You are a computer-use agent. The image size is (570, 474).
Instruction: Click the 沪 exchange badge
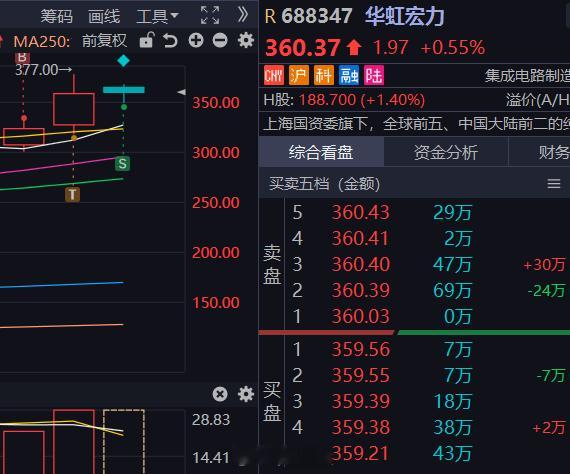pyautogui.click(x=299, y=75)
